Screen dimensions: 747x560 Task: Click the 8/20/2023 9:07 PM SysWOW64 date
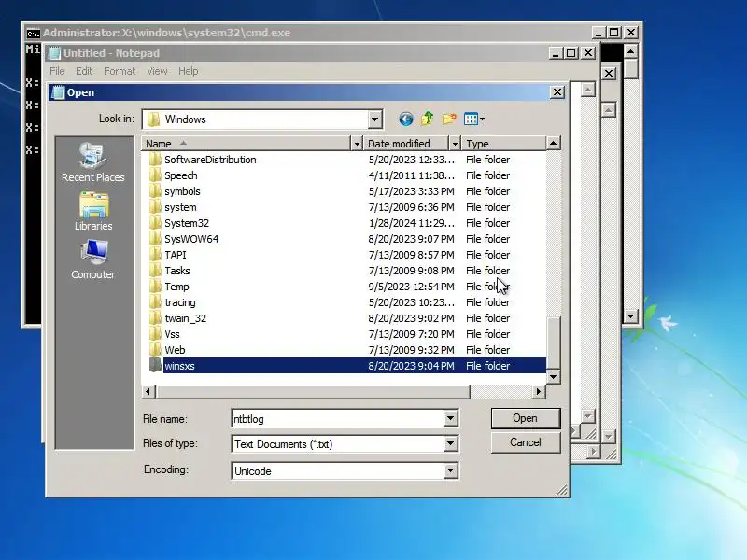411,239
